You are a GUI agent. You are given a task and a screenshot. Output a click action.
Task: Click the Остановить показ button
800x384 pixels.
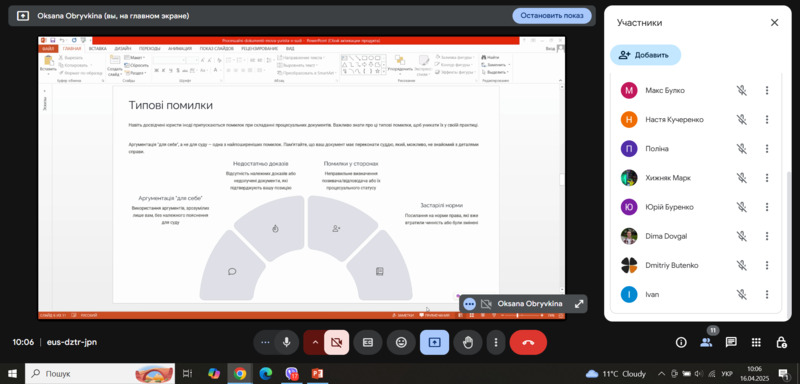(552, 16)
